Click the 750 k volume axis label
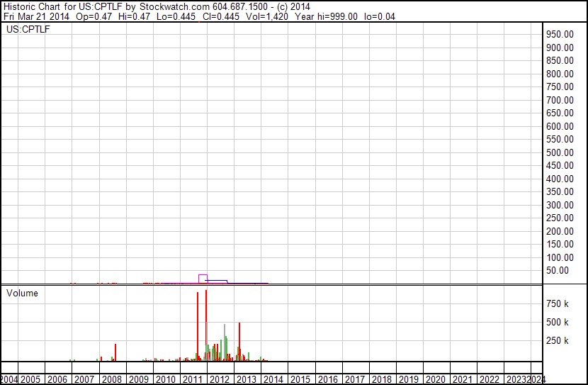588x385 pixels. pyautogui.click(x=558, y=303)
